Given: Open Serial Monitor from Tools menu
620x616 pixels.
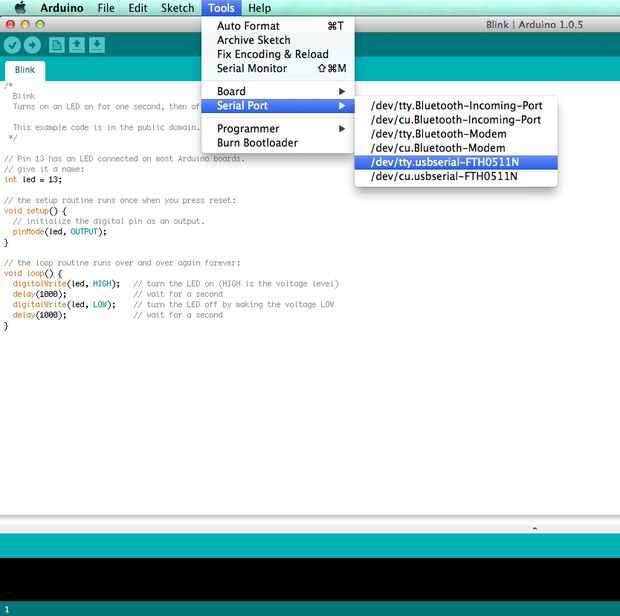Looking at the screenshot, I should [x=278, y=68].
